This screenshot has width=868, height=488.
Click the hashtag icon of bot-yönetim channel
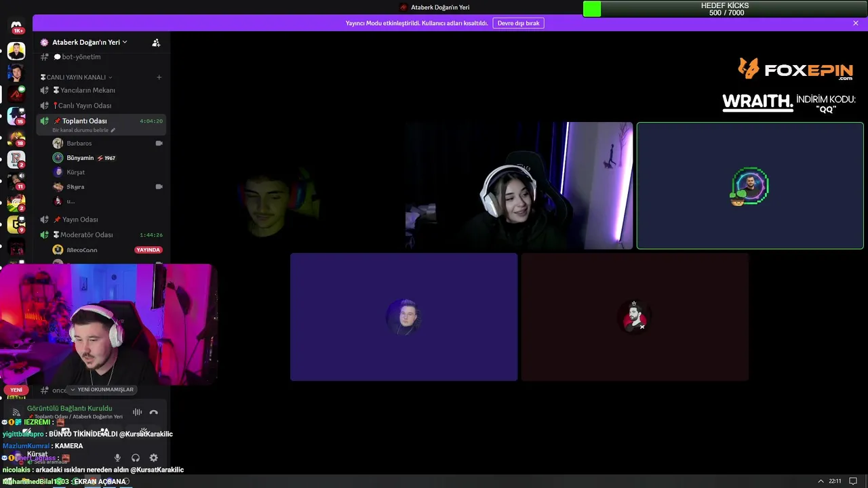click(x=45, y=57)
